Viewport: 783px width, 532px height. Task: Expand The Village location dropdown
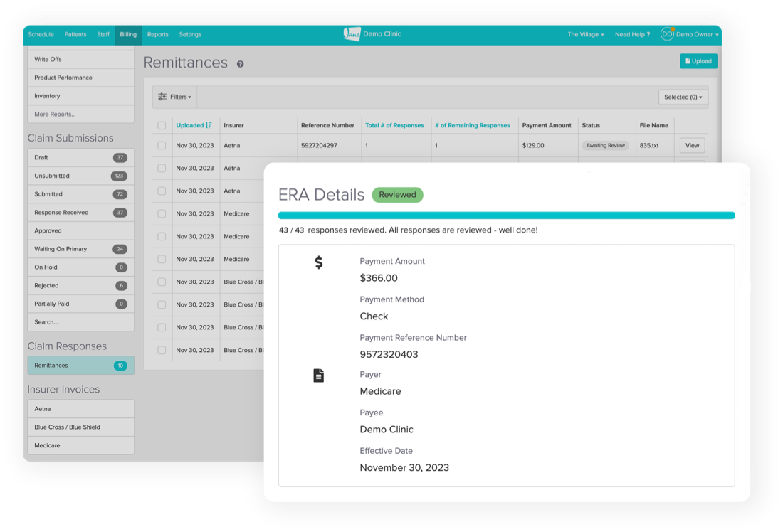(585, 34)
